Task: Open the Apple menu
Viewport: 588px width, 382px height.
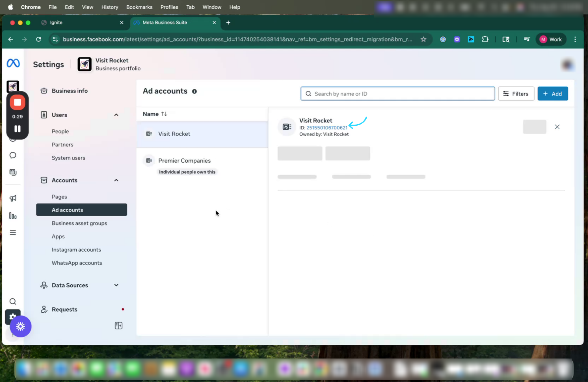Action: point(10,7)
